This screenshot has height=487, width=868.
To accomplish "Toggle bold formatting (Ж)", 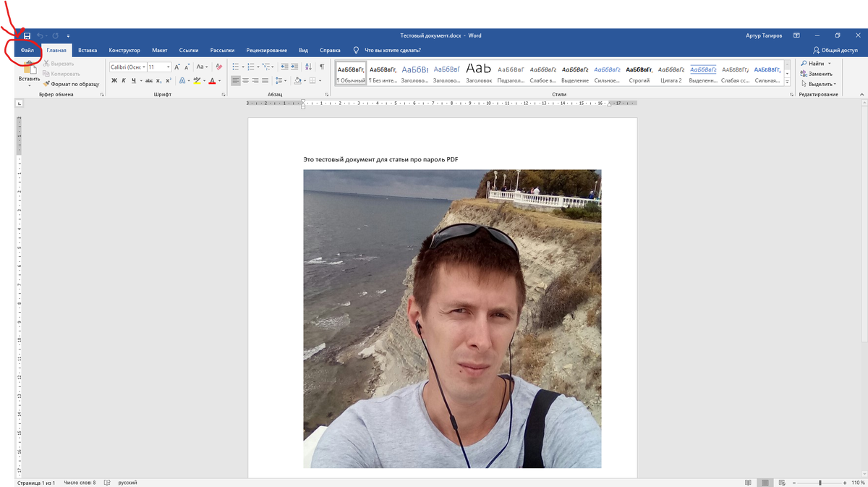I will [x=114, y=80].
